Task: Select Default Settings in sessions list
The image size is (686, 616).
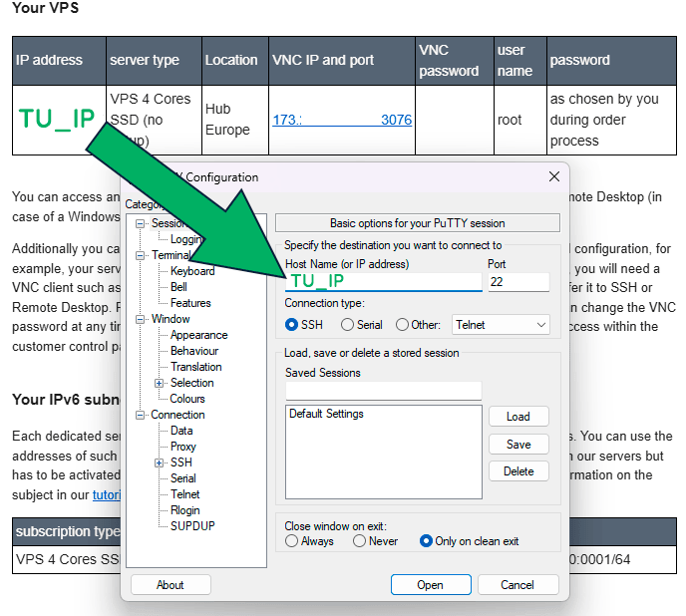Action: click(326, 414)
